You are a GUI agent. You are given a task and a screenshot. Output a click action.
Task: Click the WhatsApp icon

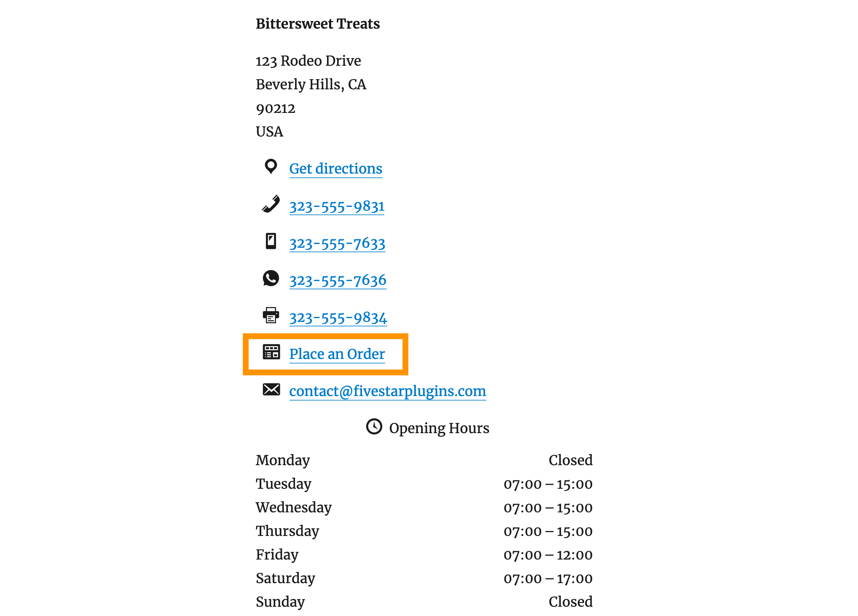(271, 280)
